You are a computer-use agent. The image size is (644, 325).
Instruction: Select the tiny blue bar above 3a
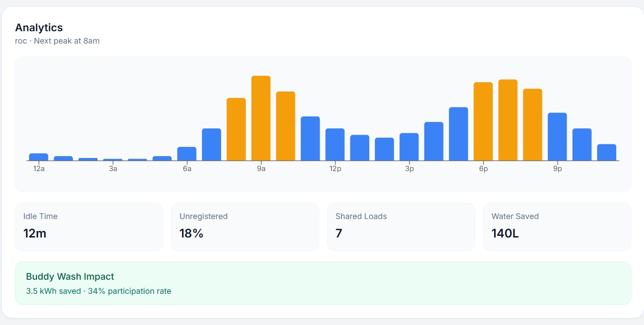(113, 160)
